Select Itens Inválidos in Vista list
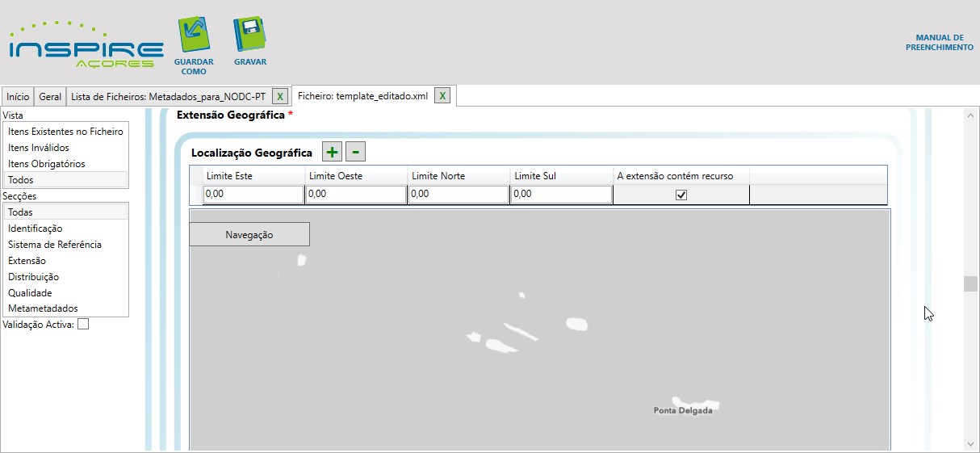Viewport: 980px width, 453px height. pyautogui.click(x=39, y=148)
